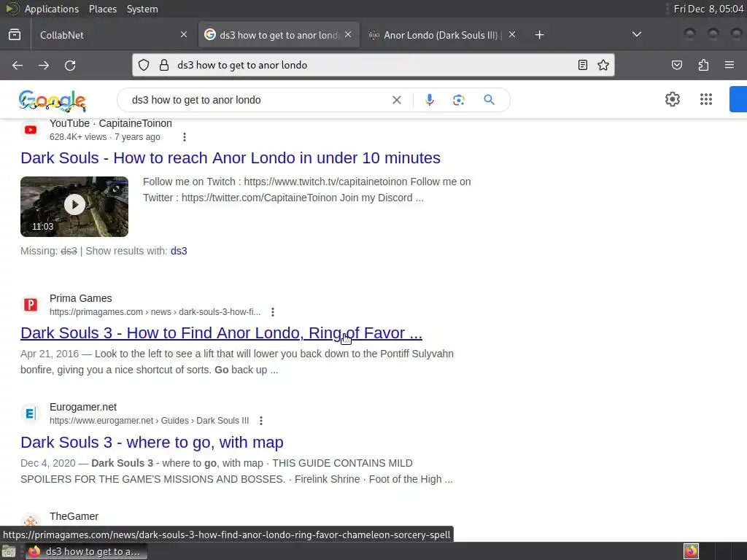Image resolution: width=747 pixels, height=560 pixels.
Task: Click the Eurogamer.net source name
Action: tap(83, 407)
